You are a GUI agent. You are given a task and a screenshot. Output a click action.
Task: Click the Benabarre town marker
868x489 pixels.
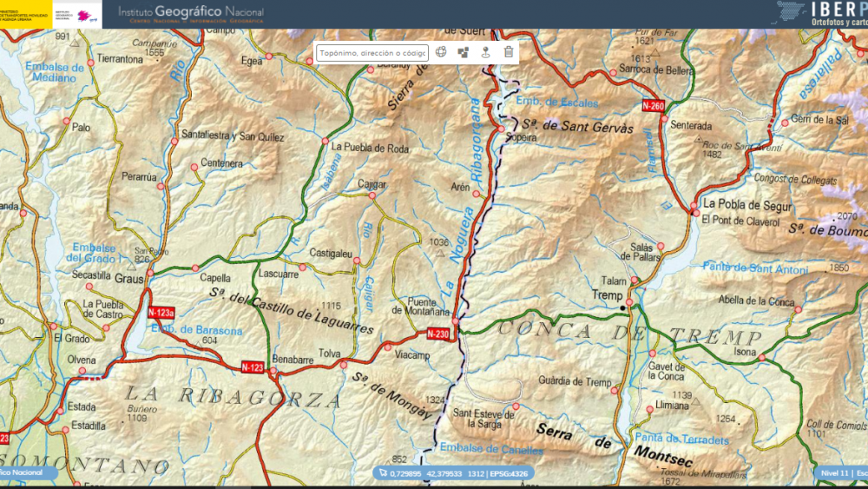(x=273, y=371)
